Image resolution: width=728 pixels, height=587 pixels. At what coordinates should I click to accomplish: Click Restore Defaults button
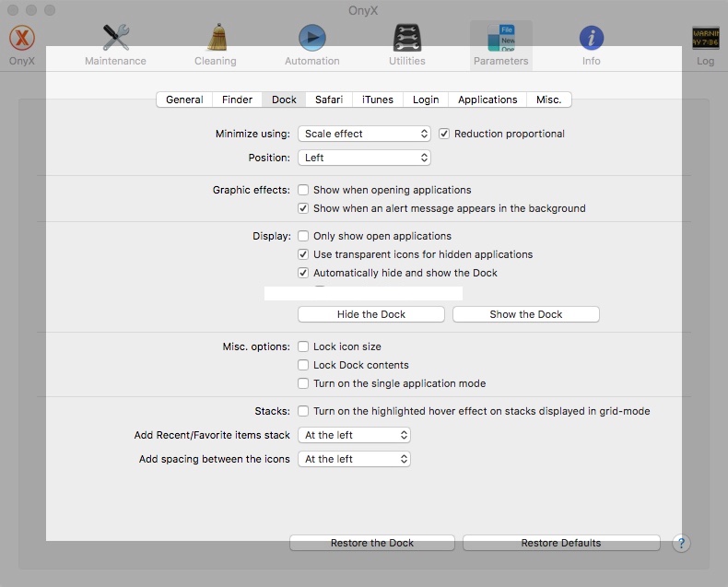click(x=561, y=543)
